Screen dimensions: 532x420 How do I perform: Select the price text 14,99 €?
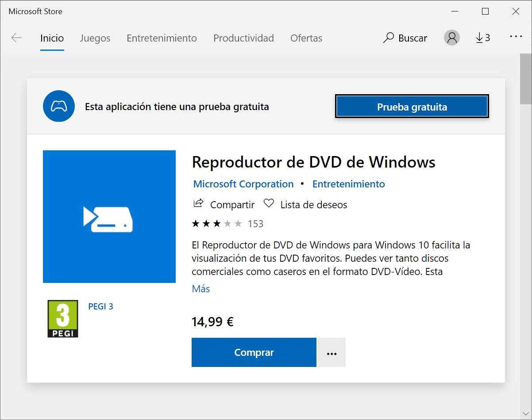point(212,322)
